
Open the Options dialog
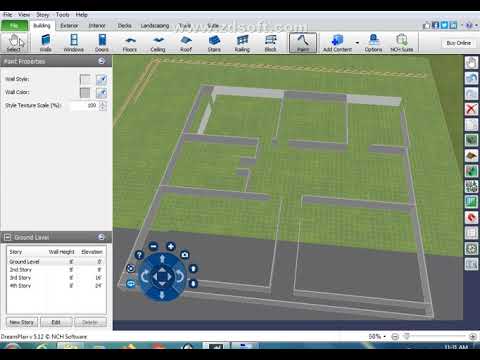[x=373, y=43]
